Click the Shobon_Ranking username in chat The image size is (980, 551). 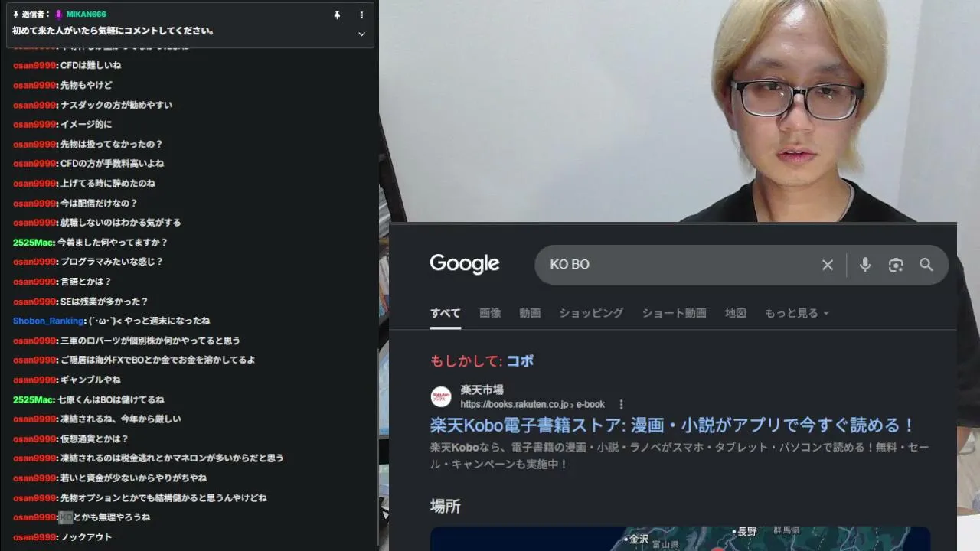click(48, 321)
